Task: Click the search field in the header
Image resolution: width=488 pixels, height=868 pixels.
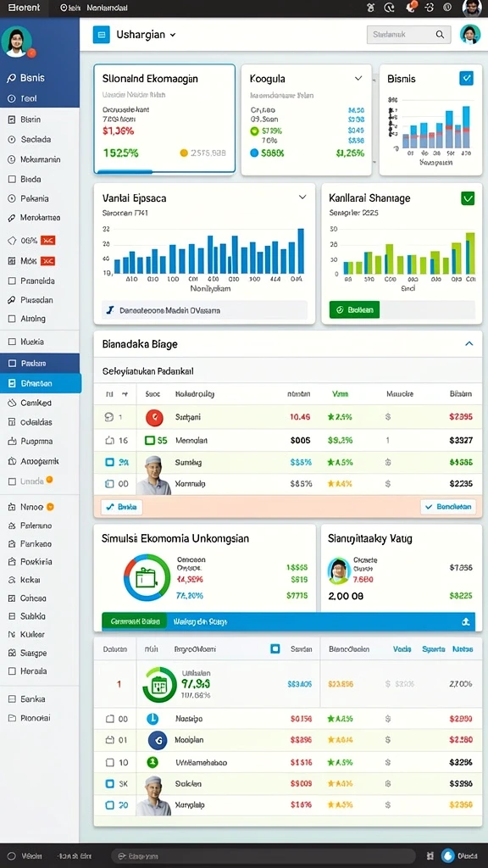Action: (x=408, y=34)
